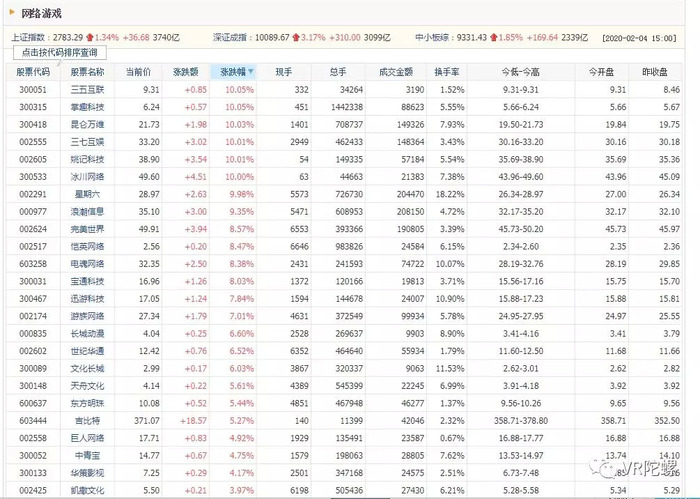Click red up arrow next to 中小板综
This screenshot has width=700, height=499.
(494, 37)
